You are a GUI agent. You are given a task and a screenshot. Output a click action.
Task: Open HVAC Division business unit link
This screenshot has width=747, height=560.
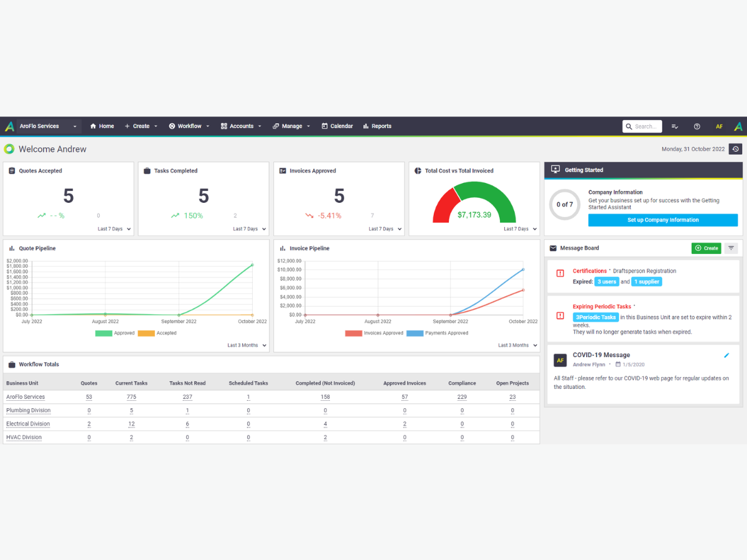click(x=24, y=437)
